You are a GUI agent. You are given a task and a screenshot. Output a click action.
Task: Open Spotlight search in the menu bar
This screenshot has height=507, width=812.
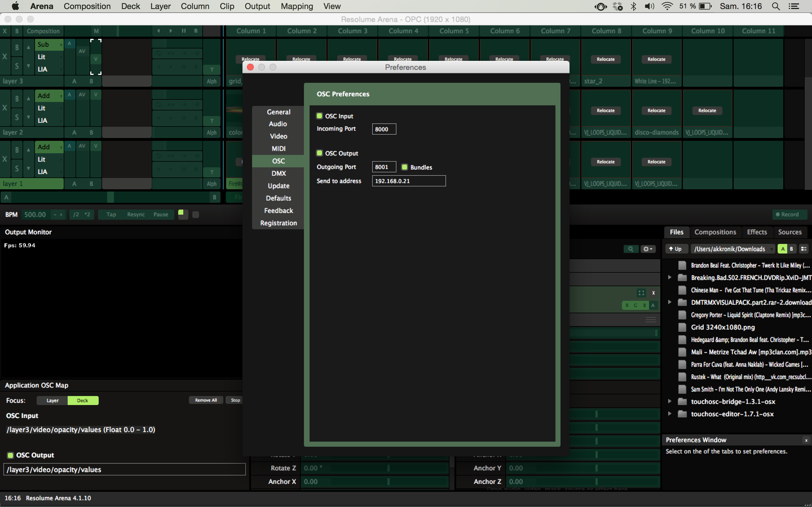(x=775, y=6)
